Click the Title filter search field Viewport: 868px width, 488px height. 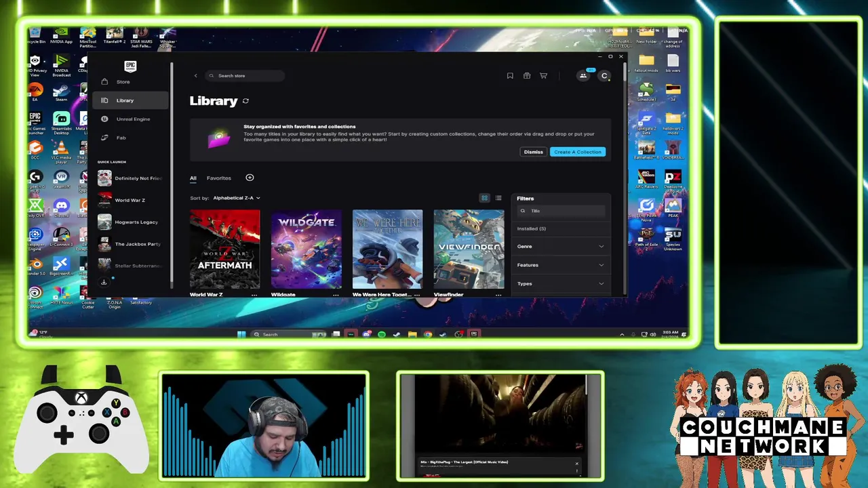[561, 211]
